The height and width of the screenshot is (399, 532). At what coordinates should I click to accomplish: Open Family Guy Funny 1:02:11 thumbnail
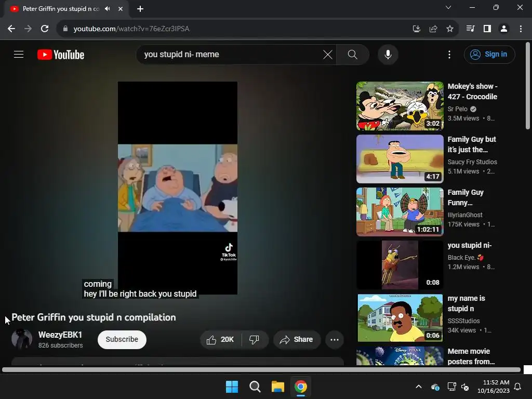[x=400, y=212]
